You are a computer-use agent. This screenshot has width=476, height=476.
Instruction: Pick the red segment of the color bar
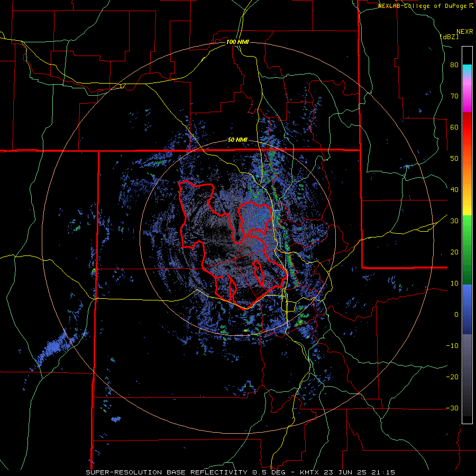[467, 127]
